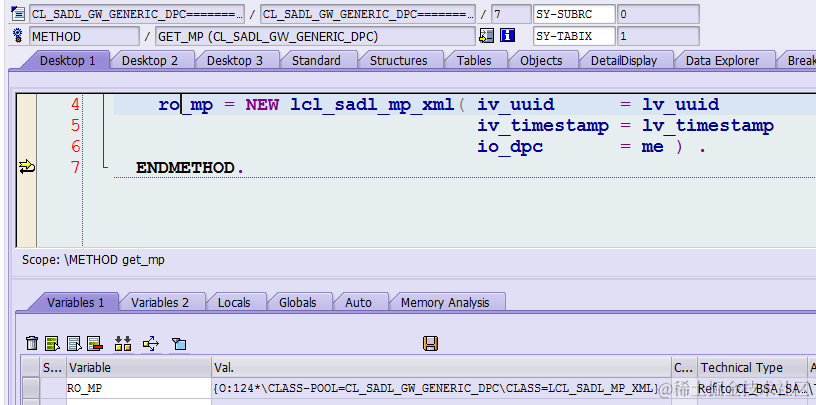This screenshot has width=816, height=405.
Task: Click lcl_sadl_mp_xml in code line 4
Action: (372, 105)
